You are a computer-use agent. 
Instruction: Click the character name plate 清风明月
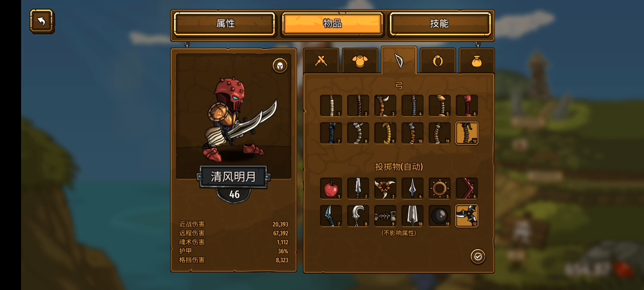click(x=233, y=177)
